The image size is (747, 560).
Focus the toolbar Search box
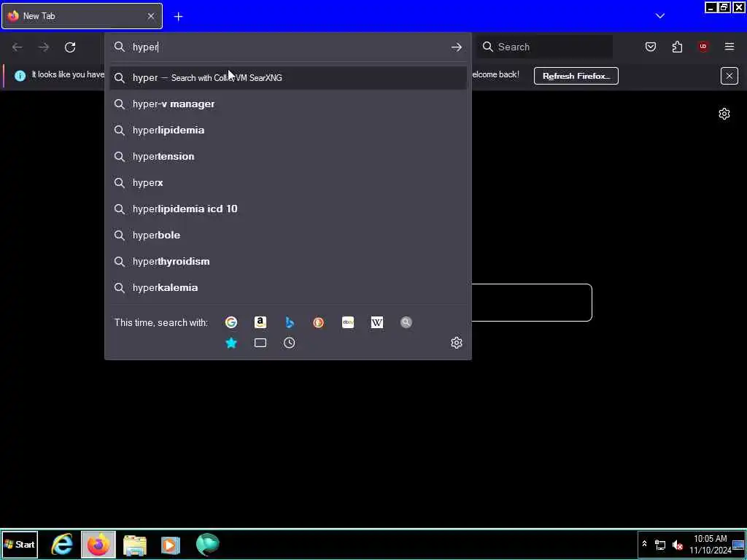[x=545, y=47]
